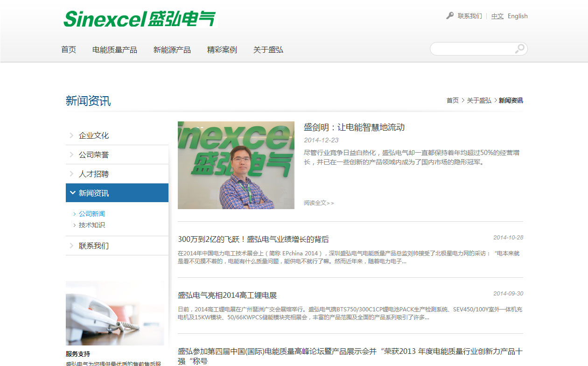Click the telephone service support image

[x=115, y=313]
